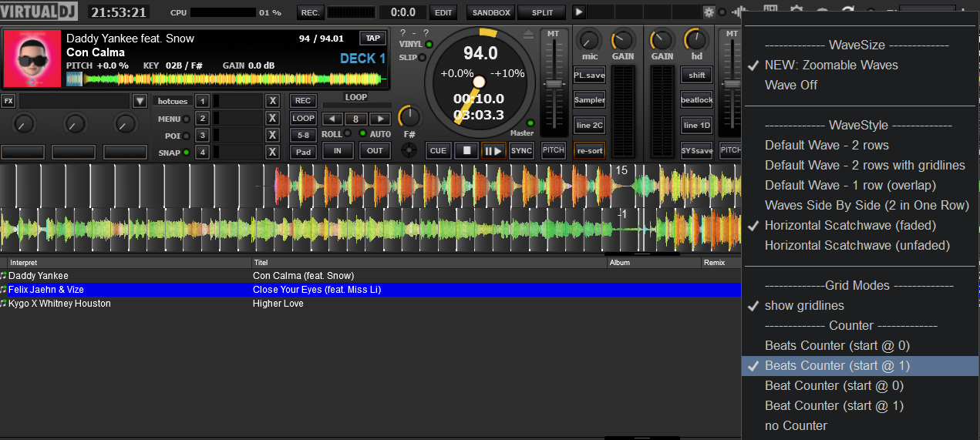The width and height of the screenshot is (980, 440).
Task: Click the play/pause button on Deck 1
Action: [493, 151]
